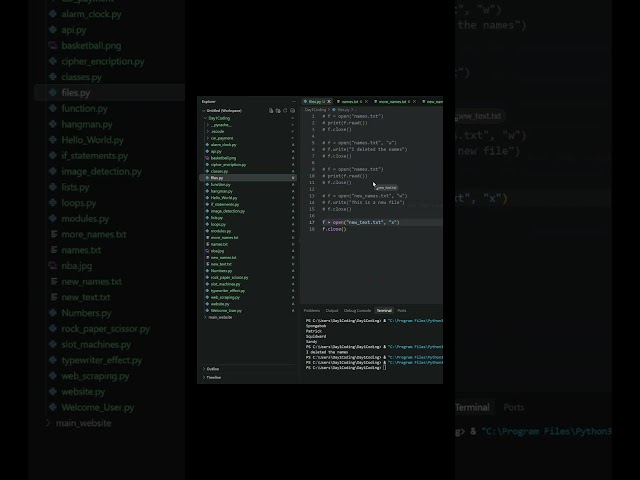
Task: Click 'I deleted the names' terminal output line
Action: pyautogui.click(x=327, y=352)
